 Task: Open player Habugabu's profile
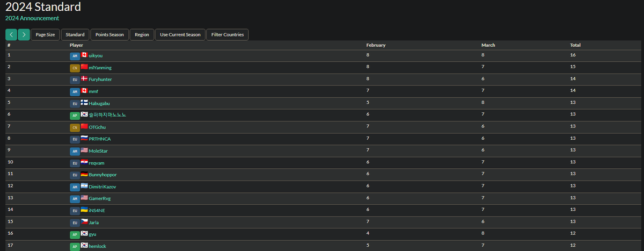(x=99, y=103)
